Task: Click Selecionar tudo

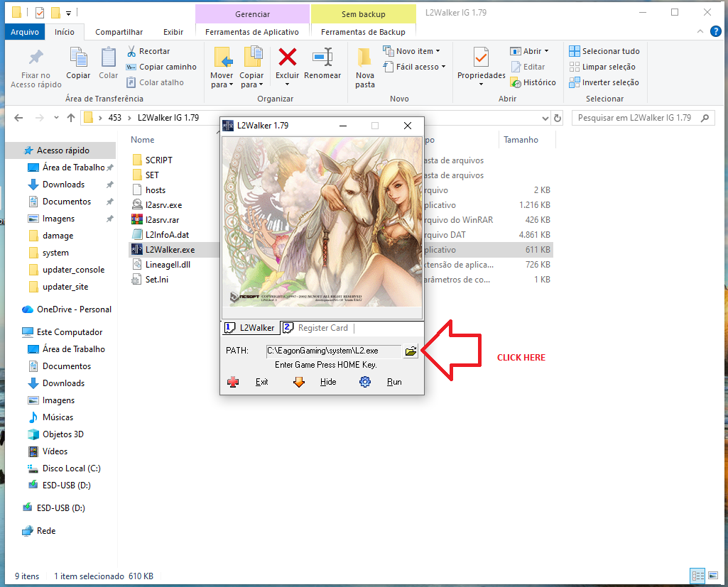Action: point(604,51)
